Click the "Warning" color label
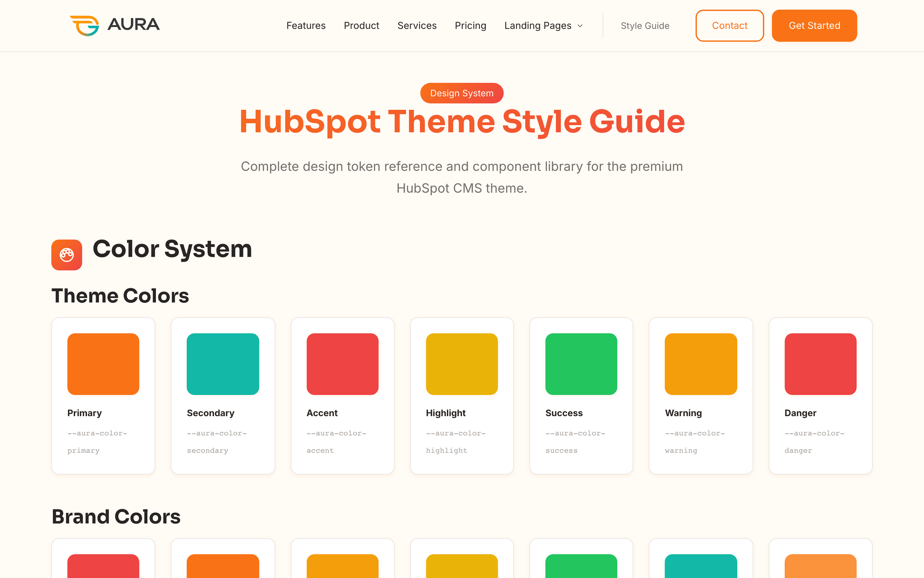 [683, 413]
